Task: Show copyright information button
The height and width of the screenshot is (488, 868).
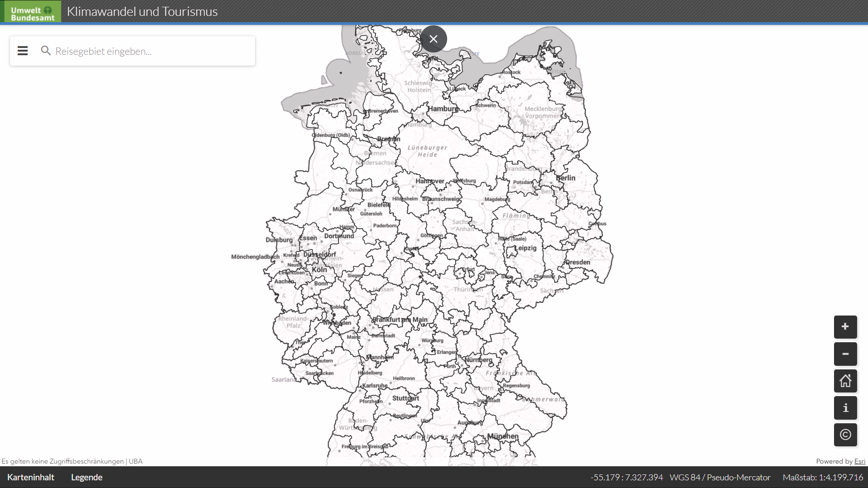Action: pos(845,435)
